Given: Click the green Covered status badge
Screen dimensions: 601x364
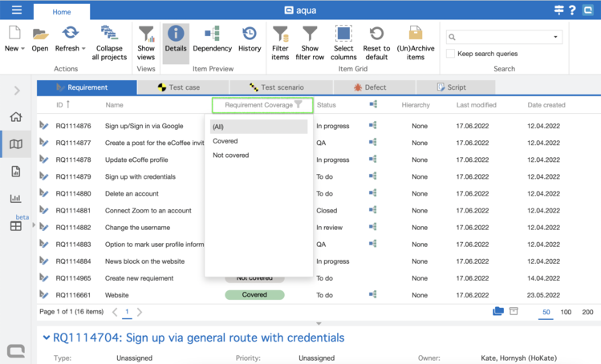Looking at the screenshot, I should click(254, 294).
